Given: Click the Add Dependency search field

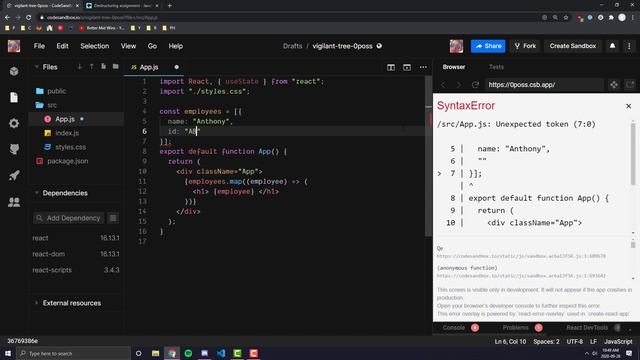Looking at the screenshot, I should pos(68,218).
